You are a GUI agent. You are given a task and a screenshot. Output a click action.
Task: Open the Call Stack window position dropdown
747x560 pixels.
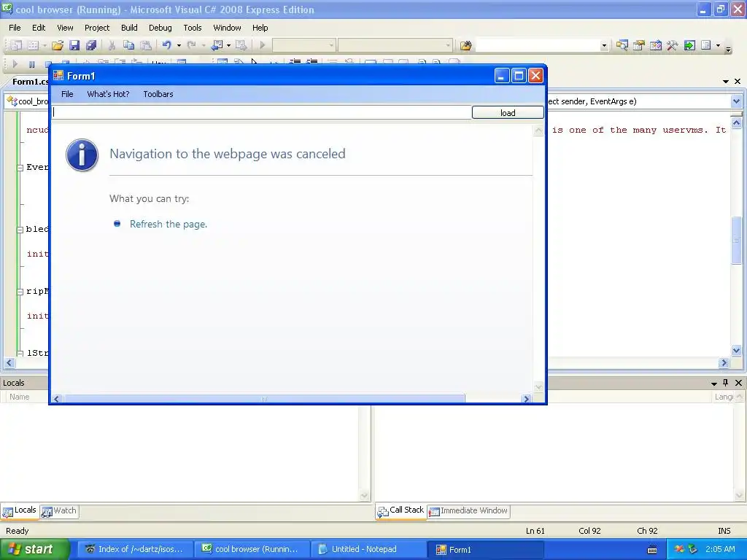pos(713,384)
